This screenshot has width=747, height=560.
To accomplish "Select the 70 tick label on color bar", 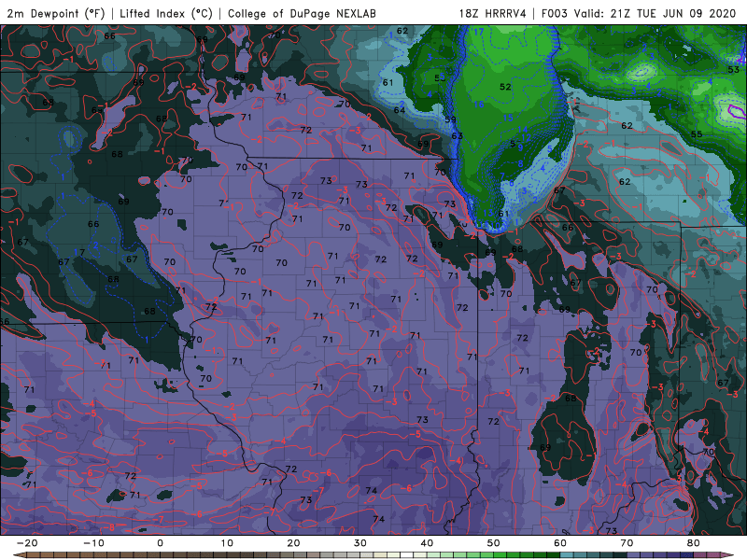I will (x=627, y=543).
